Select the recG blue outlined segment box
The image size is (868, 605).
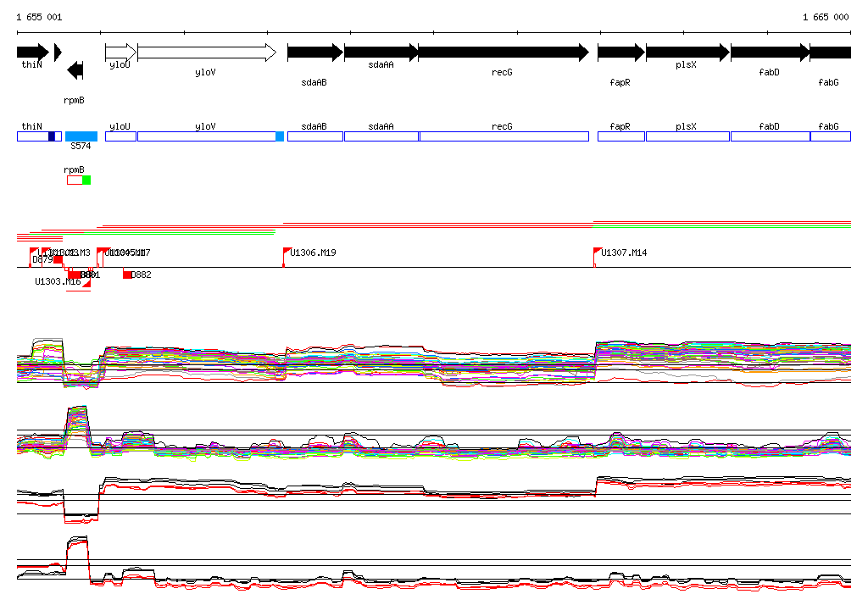(504, 136)
